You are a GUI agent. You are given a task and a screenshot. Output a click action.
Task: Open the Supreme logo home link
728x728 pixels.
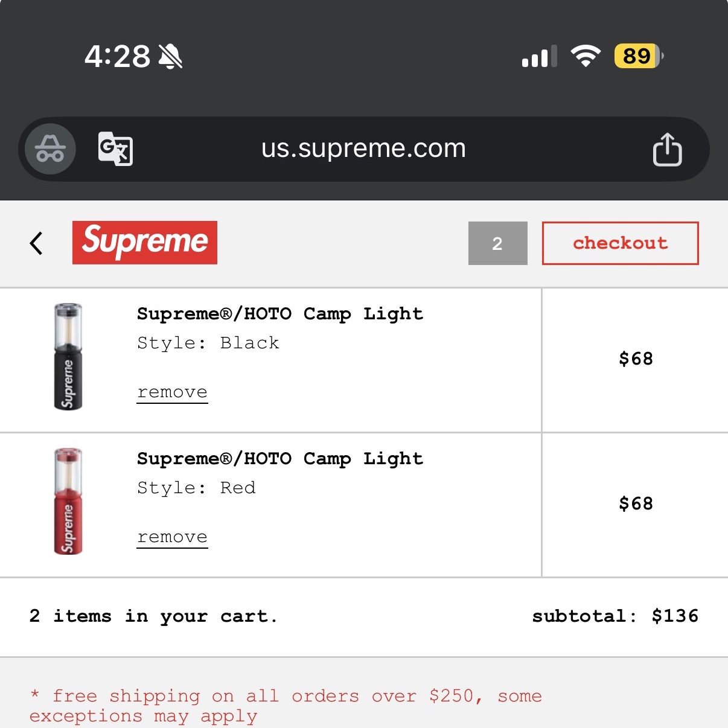(x=145, y=243)
